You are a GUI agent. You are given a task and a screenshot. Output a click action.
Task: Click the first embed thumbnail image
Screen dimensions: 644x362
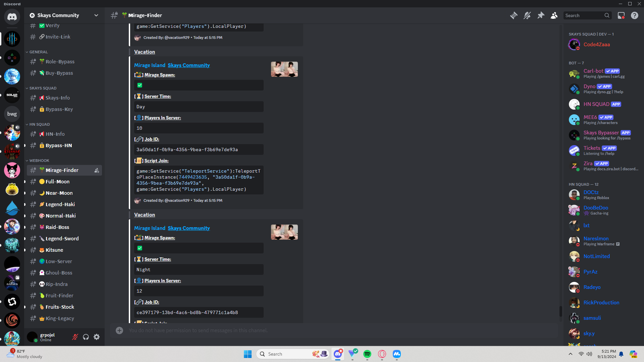[x=284, y=69]
